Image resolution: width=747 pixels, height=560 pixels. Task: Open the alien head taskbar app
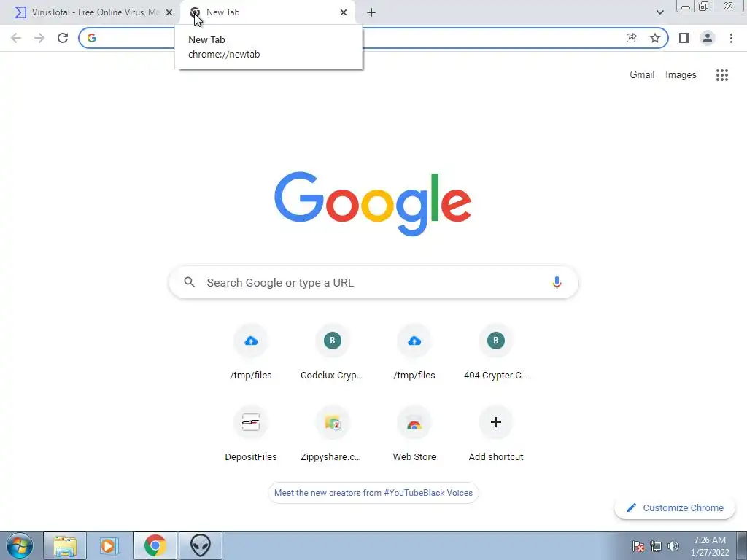click(x=200, y=545)
